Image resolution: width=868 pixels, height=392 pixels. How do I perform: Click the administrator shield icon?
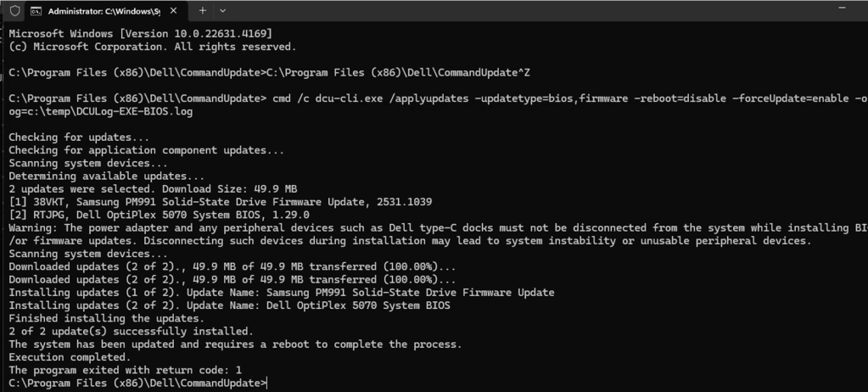coord(14,11)
